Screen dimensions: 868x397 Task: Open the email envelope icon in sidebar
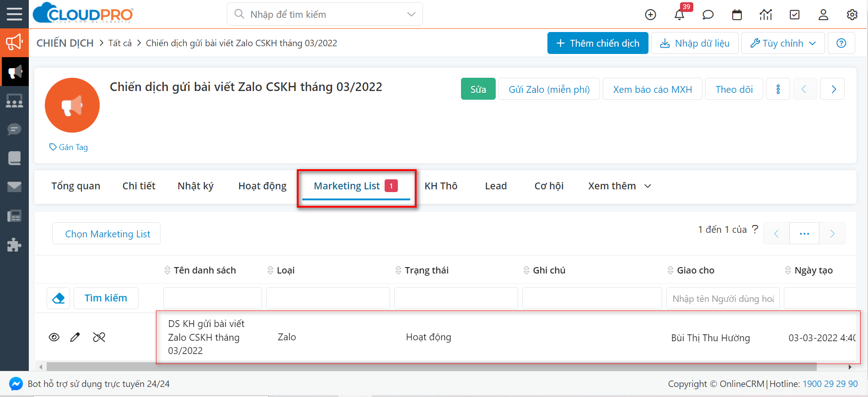tap(14, 187)
